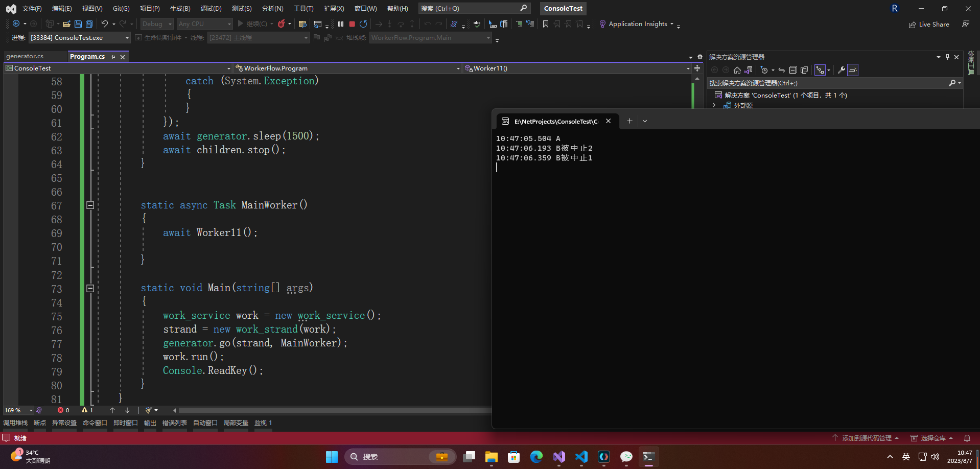Open a new tab in the console window
The width and height of the screenshot is (980, 469).
(x=629, y=121)
